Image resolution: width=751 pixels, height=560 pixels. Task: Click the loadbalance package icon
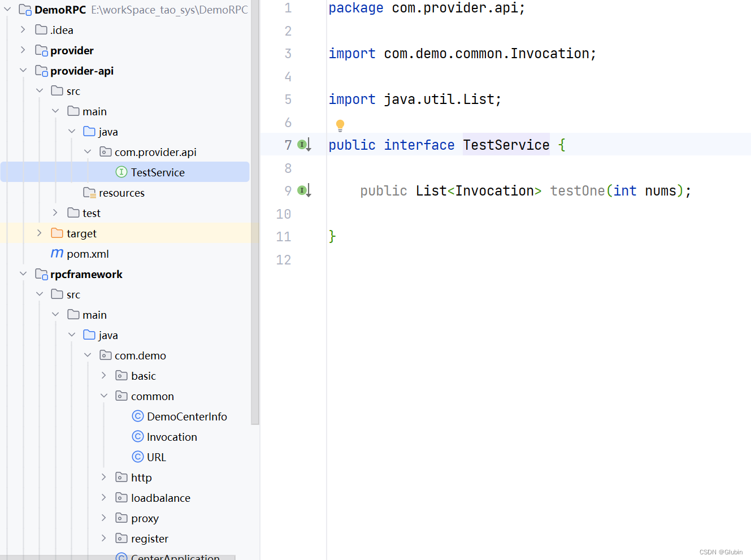(121, 497)
